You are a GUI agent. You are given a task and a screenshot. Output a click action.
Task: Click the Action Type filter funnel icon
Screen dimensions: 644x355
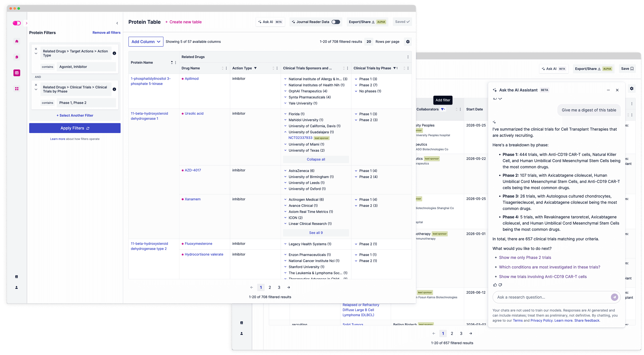point(255,68)
